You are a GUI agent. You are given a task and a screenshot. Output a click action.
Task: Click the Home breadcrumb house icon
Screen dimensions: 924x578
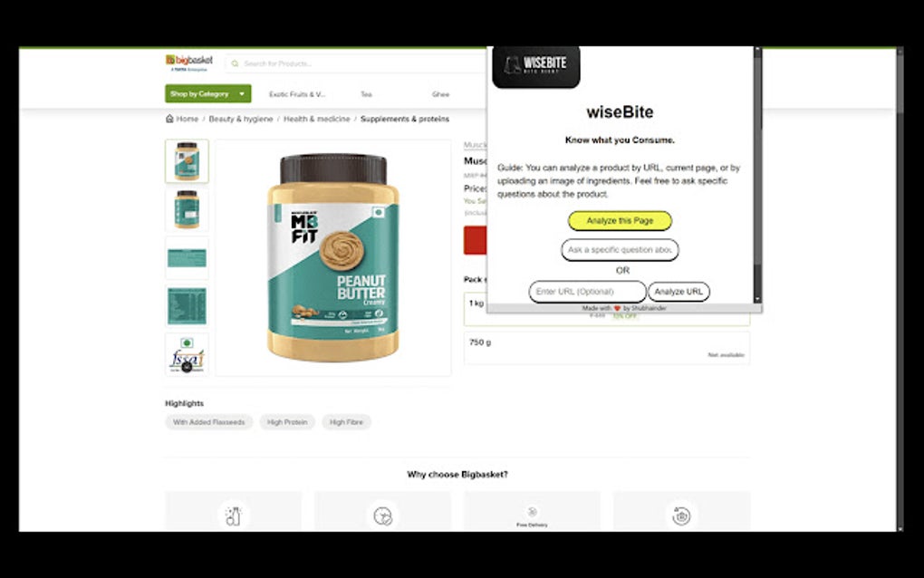(169, 119)
